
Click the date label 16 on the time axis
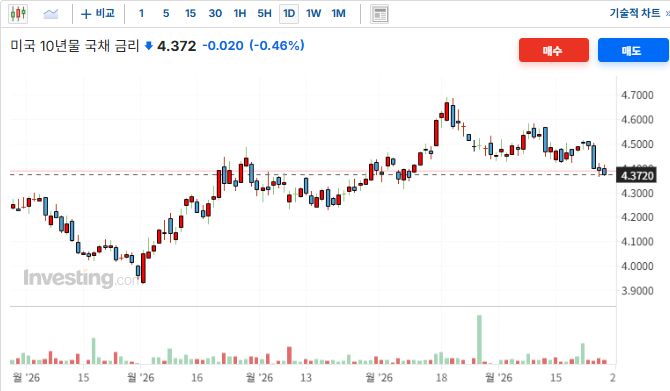click(x=197, y=377)
